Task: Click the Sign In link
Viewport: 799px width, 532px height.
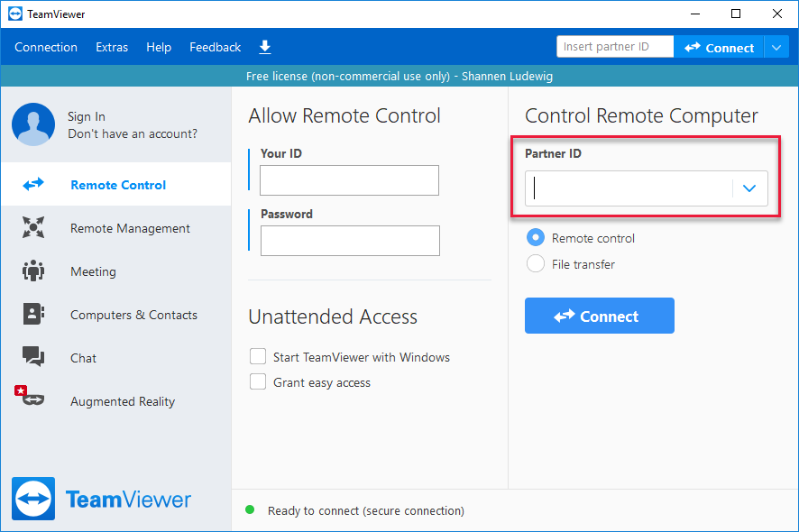Action: tap(87, 116)
